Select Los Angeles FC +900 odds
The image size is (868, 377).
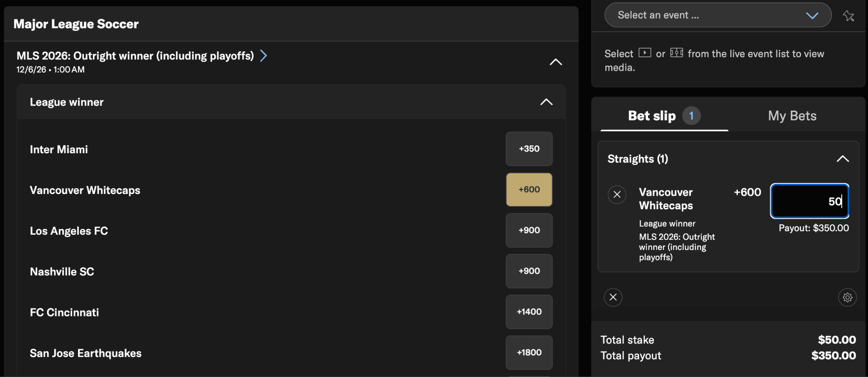tap(529, 230)
